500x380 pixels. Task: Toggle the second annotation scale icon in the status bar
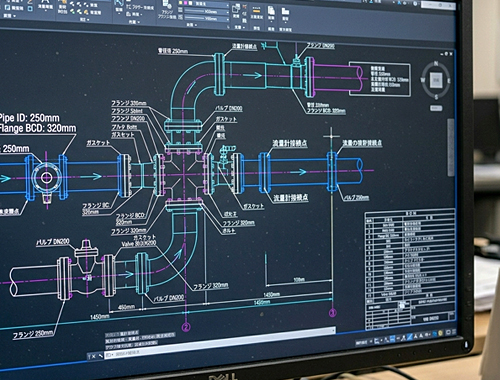click(421, 335)
